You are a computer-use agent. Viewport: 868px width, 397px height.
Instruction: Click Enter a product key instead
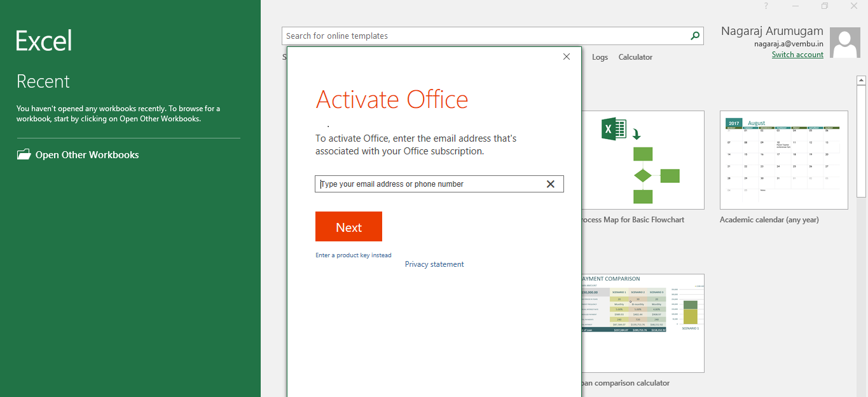point(354,255)
